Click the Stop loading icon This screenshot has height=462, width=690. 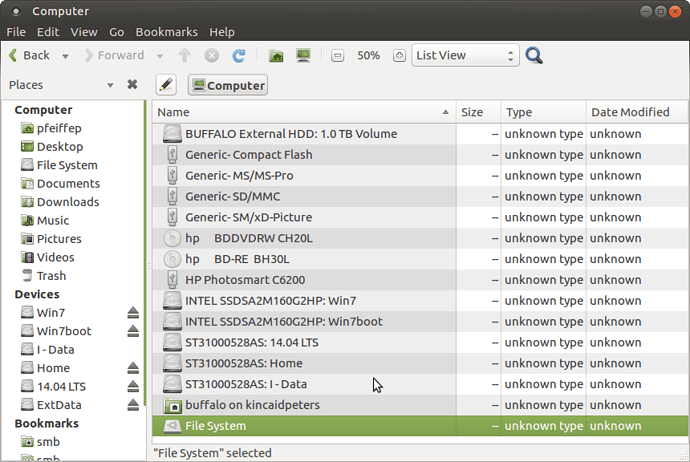pyautogui.click(x=212, y=55)
